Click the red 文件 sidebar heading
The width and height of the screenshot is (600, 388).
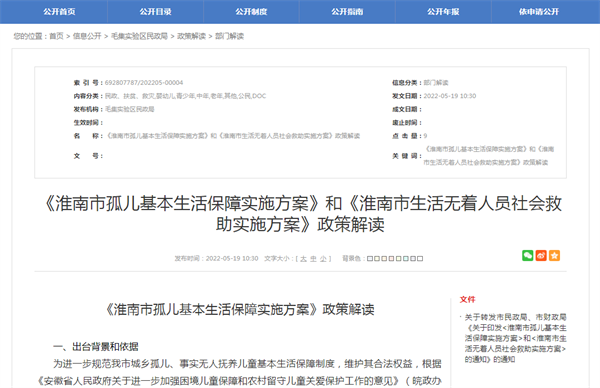[x=467, y=300]
